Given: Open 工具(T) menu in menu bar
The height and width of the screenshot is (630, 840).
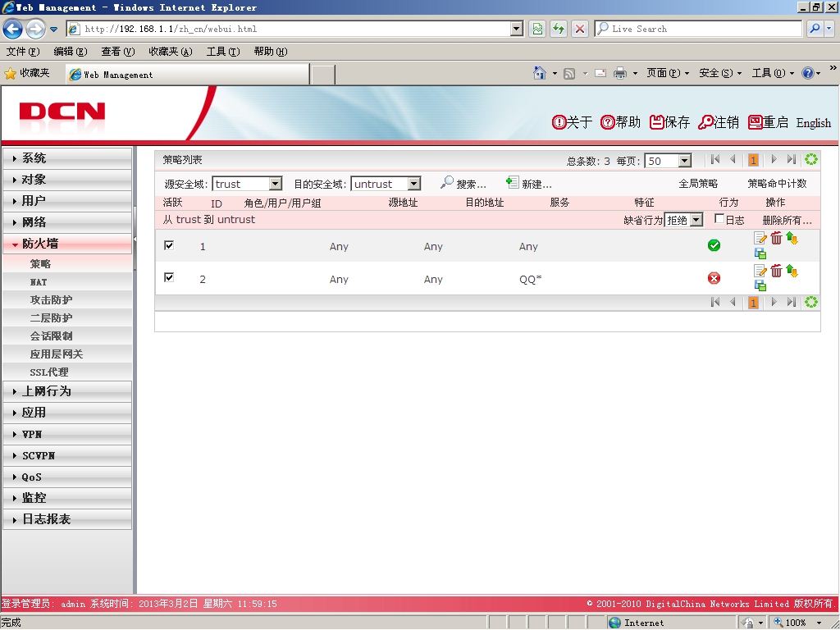Looking at the screenshot, I should click(223, 52).
